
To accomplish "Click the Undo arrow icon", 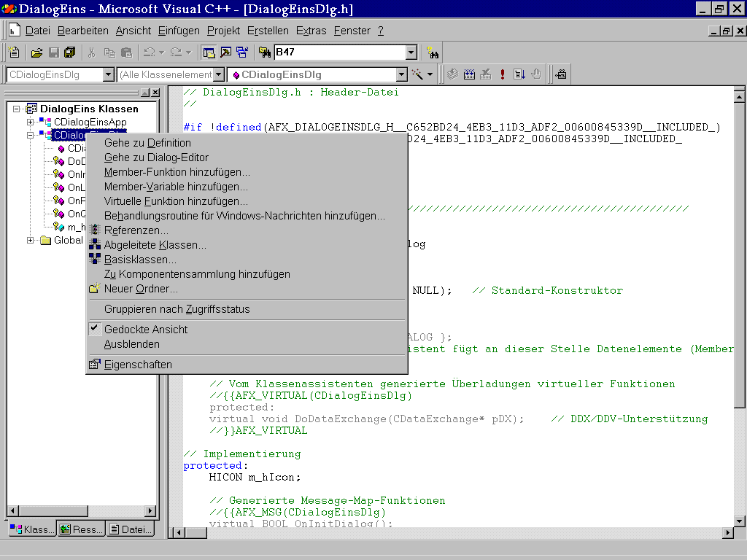I will (149, 52).
